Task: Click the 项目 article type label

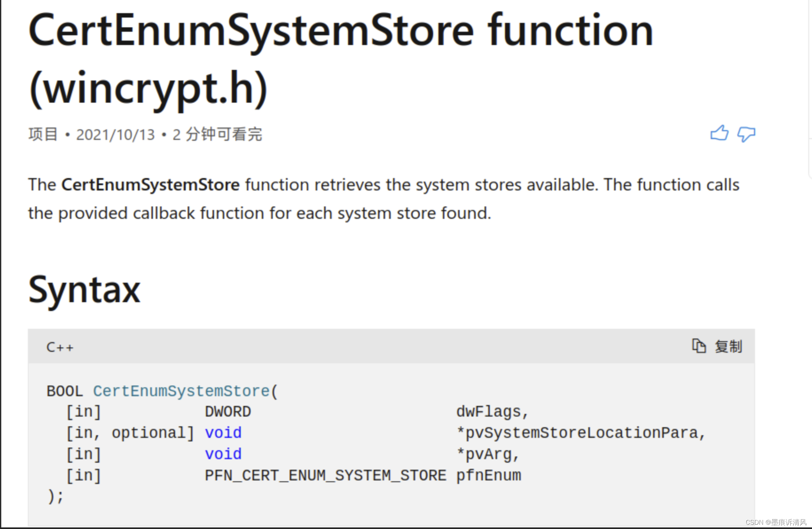Action: (43, 135)
